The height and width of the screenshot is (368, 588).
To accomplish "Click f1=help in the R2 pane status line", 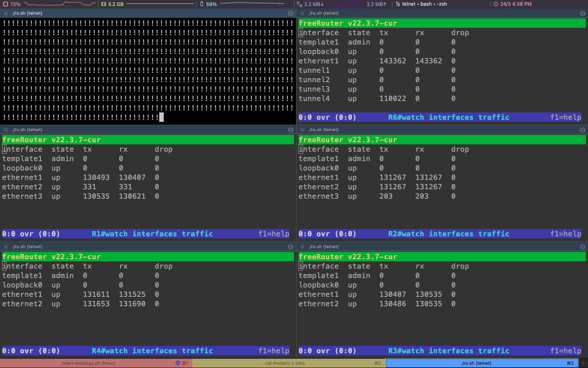I will (566, 234).
